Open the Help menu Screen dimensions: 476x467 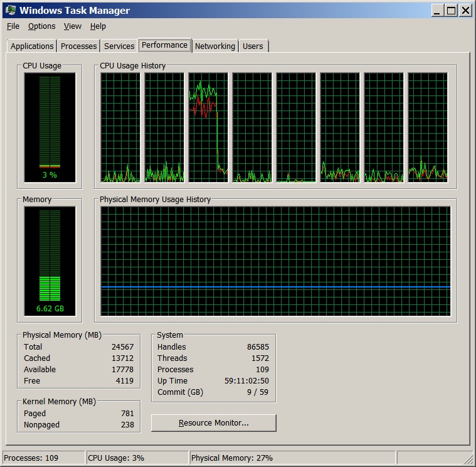pos(98,26)
